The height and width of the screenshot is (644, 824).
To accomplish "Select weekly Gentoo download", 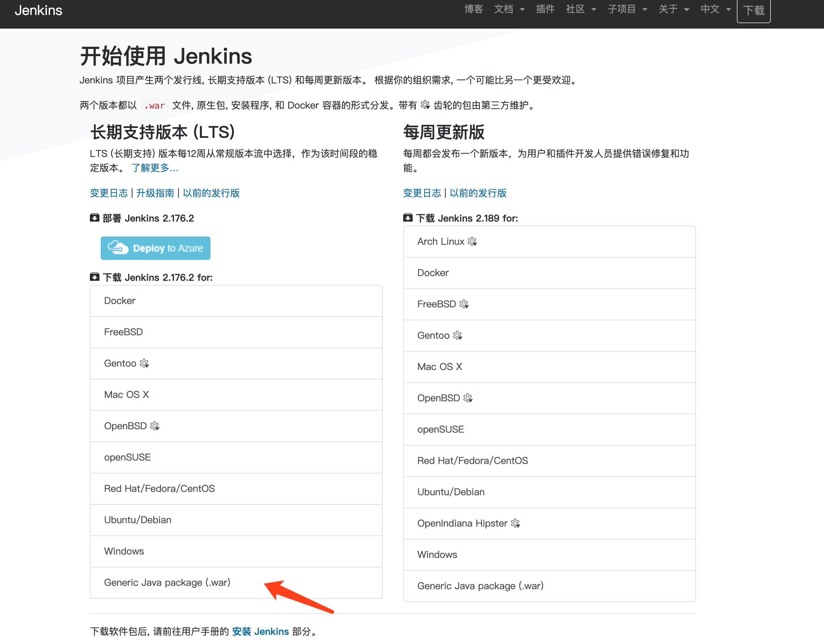I will 549,335.
